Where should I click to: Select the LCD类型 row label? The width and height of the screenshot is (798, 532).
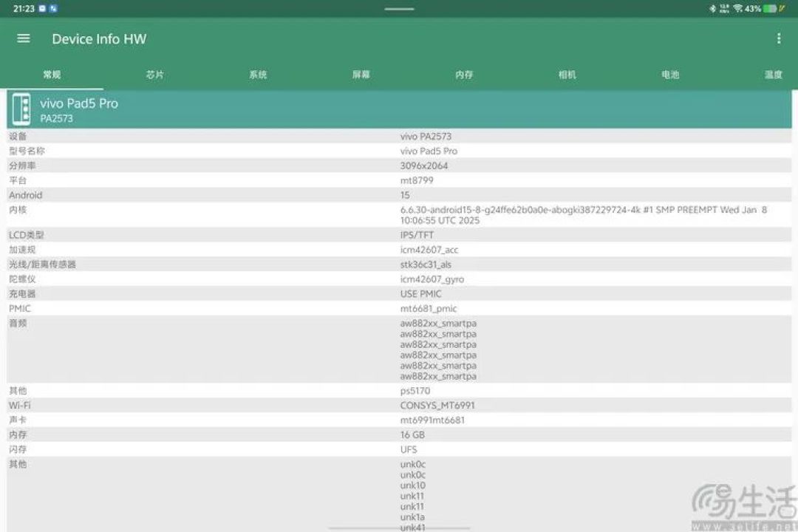coord(27,235)
